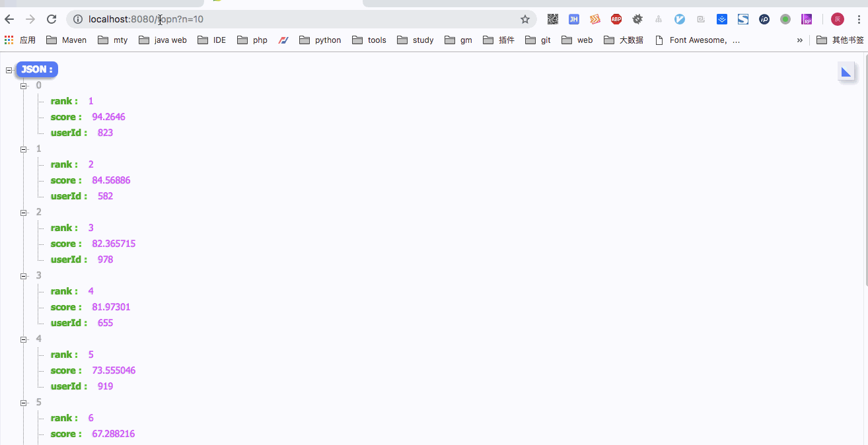The image size is (868, 445).
Task: Collapse array item 5
Action: click(x=24, y=403)
